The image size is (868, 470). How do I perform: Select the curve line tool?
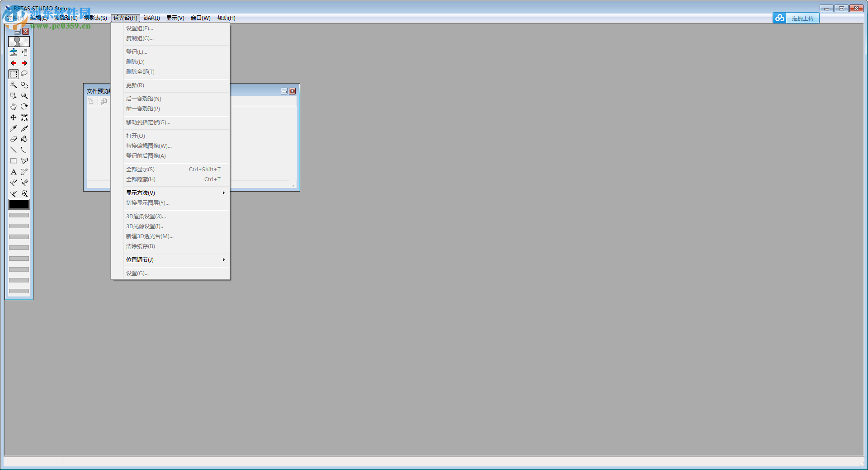[24, 150]
